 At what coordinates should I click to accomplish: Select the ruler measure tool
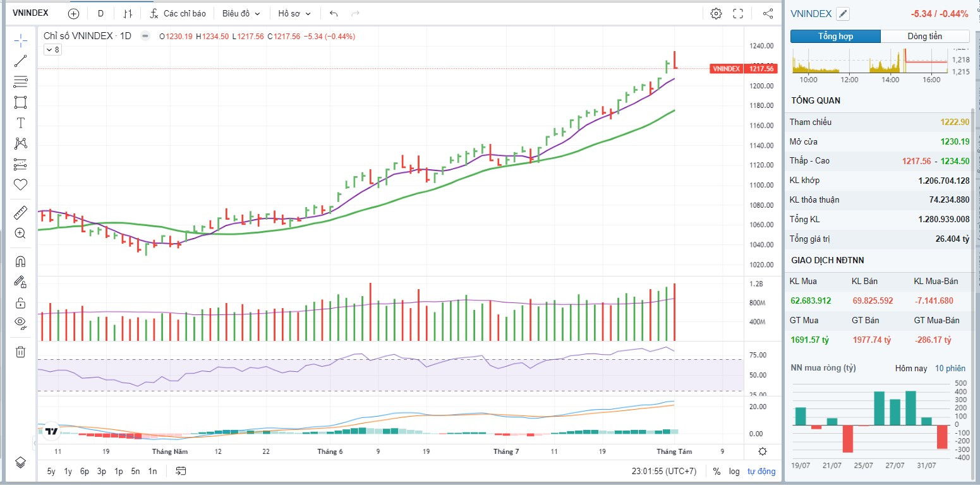(x=20, y=213)
